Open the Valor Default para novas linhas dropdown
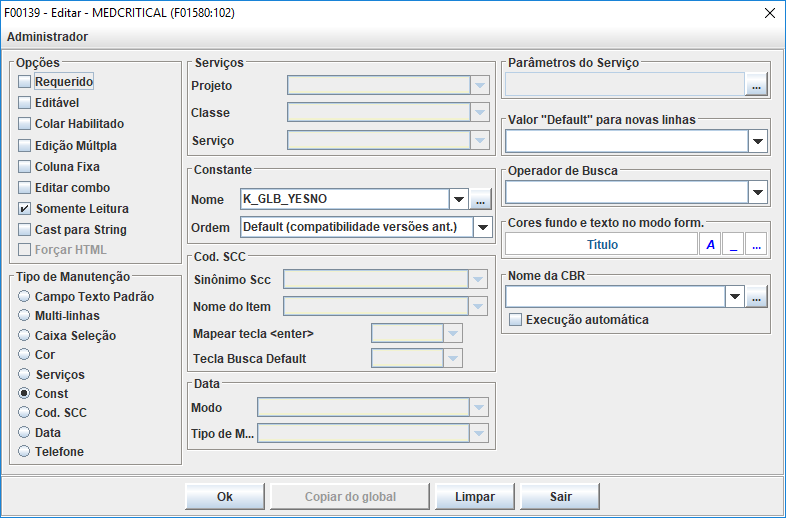 (x=757, y=141)
